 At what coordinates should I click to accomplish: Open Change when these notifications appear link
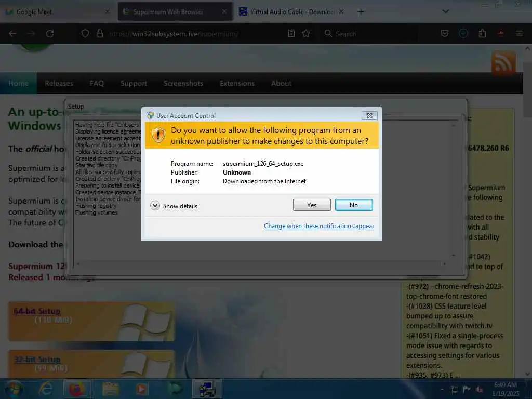point(319,226)
